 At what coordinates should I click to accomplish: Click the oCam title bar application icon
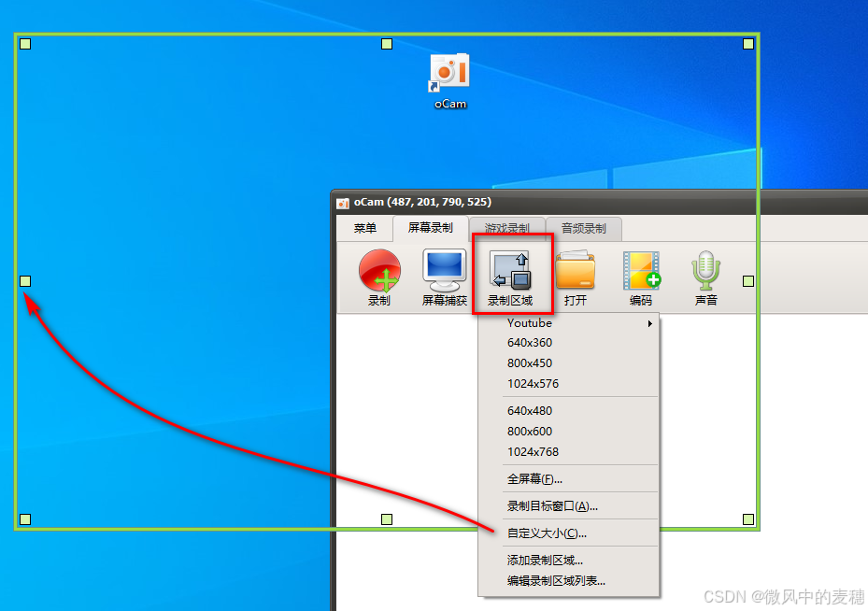tap(345, 202)
